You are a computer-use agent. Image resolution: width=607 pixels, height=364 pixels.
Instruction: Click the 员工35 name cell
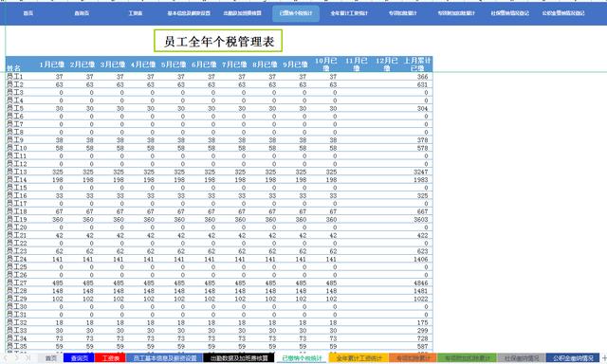(21, 346)
